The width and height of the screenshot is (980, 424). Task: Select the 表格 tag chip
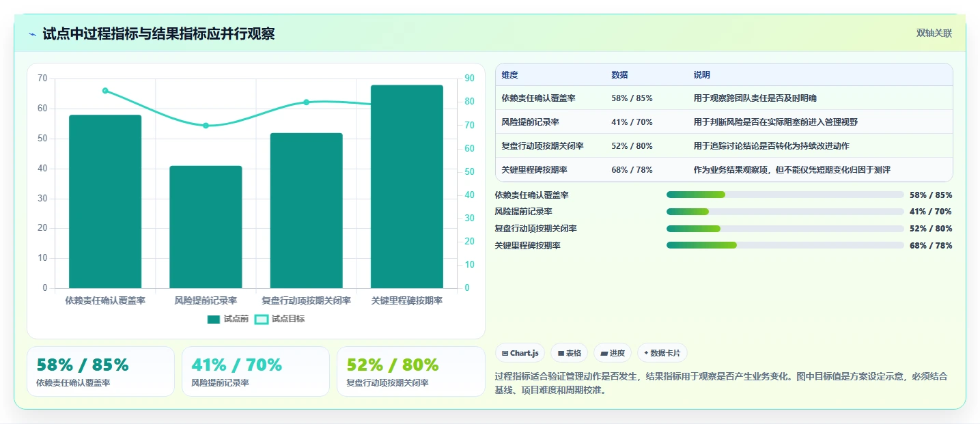click(569, 353)
